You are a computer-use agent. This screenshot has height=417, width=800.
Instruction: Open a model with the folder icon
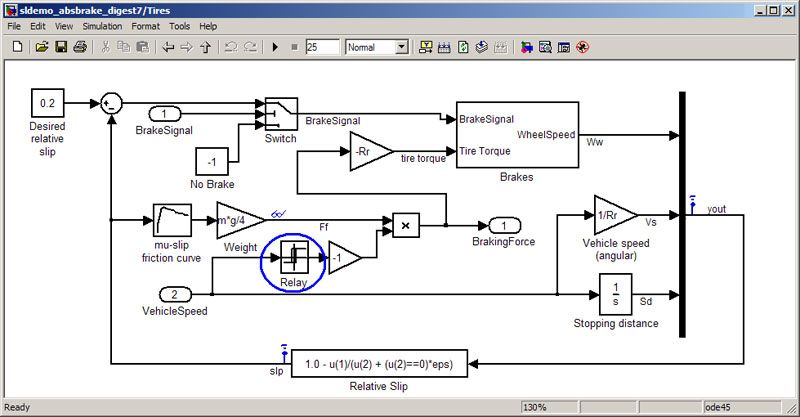coord(42,47)
